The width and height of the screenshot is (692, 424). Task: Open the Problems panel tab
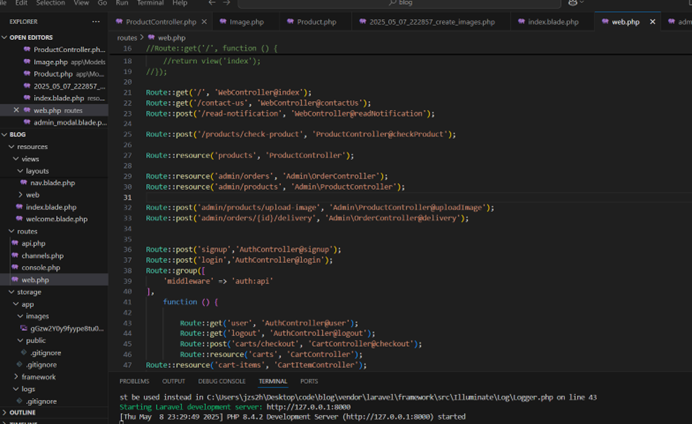134,381
